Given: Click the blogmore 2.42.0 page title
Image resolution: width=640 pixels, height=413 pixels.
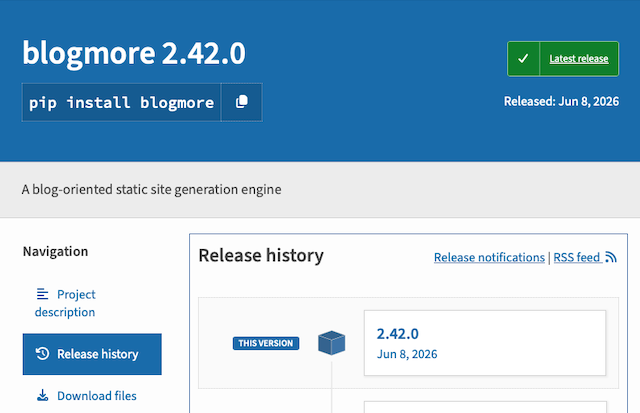Looking at the screenshot, I should pyautogui.click(x=134, y=53).
